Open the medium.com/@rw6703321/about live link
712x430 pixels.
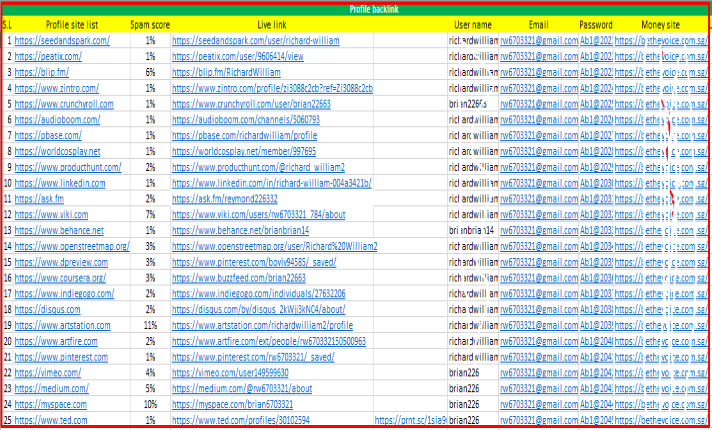(242, 388)
